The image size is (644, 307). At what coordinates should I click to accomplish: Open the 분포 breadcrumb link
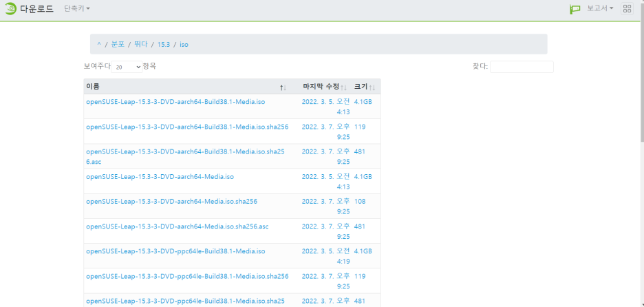(x=118, y=44)
